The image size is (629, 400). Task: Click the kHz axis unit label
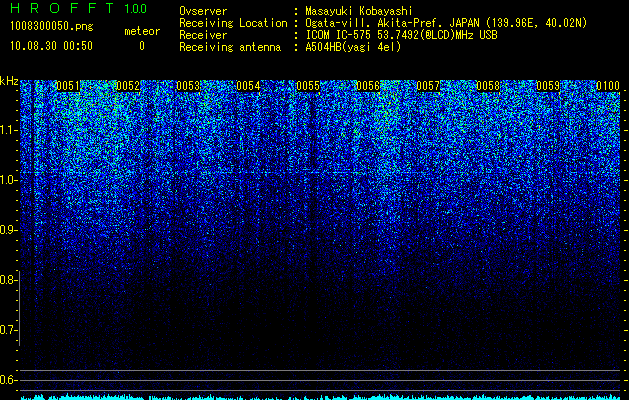(9, 81)
